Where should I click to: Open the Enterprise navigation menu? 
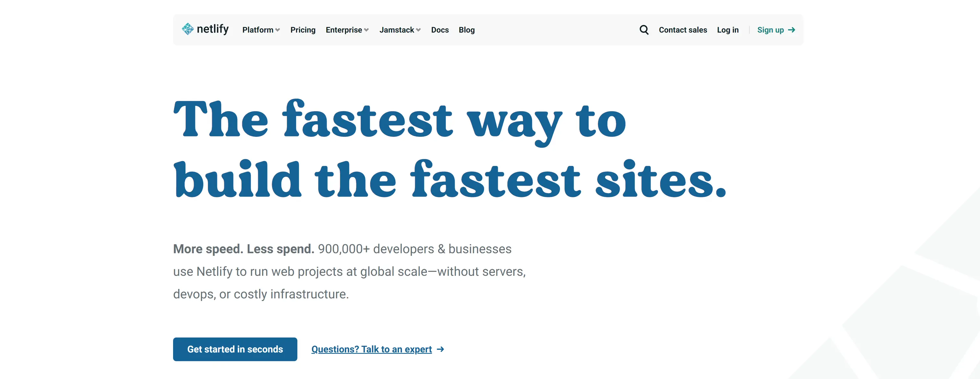[344, 30]
